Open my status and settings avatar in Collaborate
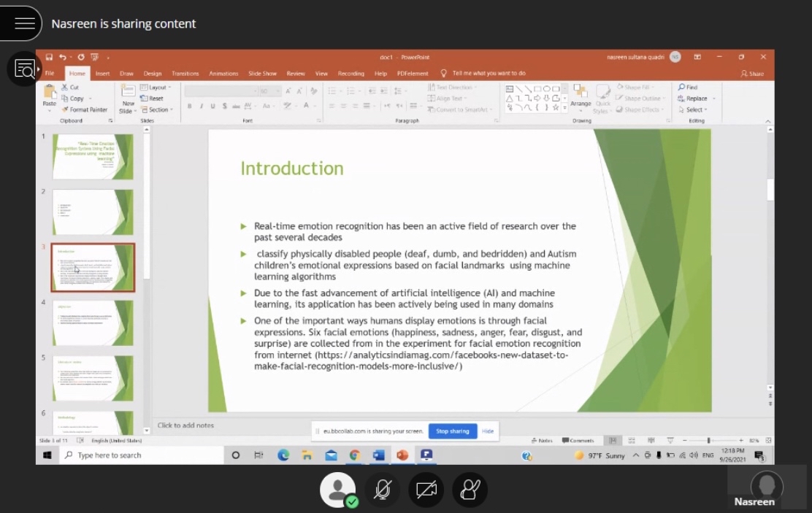This screenshot has height=513, width=812. (x=337, y=490)
